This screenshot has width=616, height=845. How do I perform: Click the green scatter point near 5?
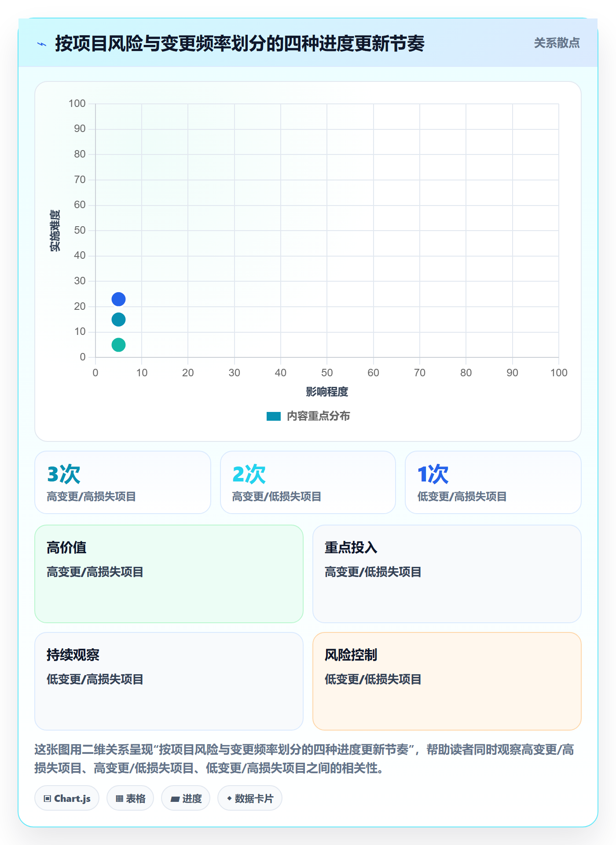118,345
